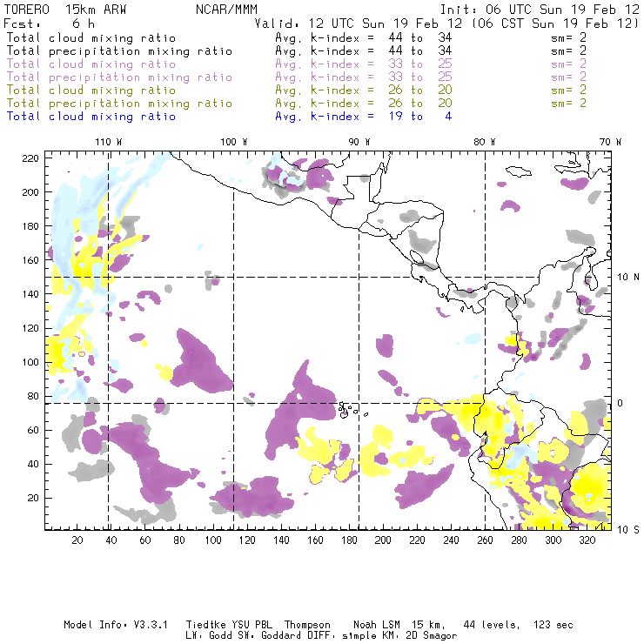Select olive cloud row's 'Avg. k-index = 26 to 20'

point(364,91)
